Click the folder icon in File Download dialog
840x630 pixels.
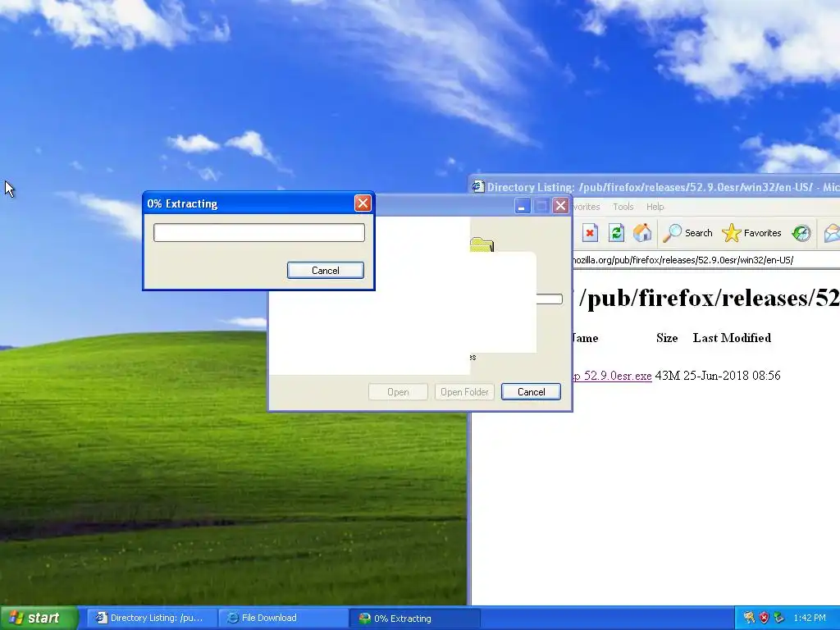pos(482,245)
